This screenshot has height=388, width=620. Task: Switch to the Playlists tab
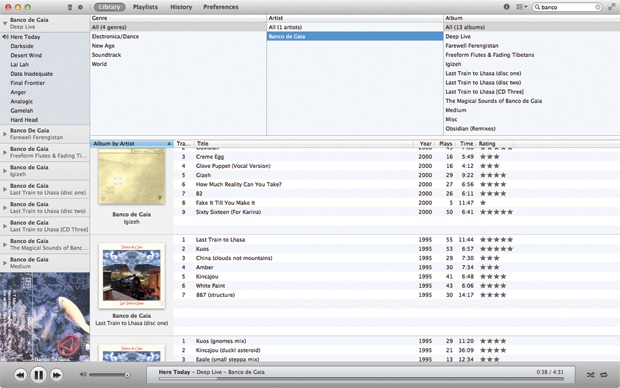(145, 7)
